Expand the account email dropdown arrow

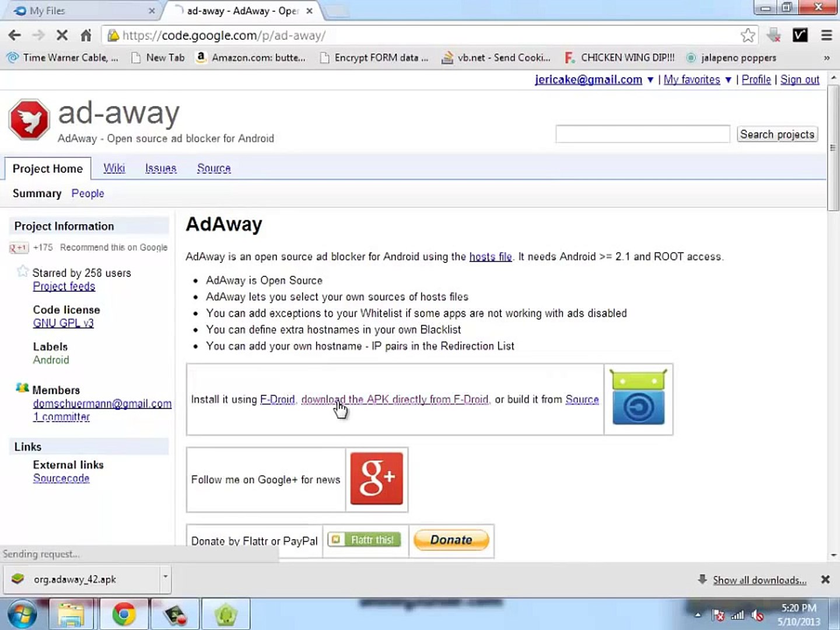[x=650, y=80]
